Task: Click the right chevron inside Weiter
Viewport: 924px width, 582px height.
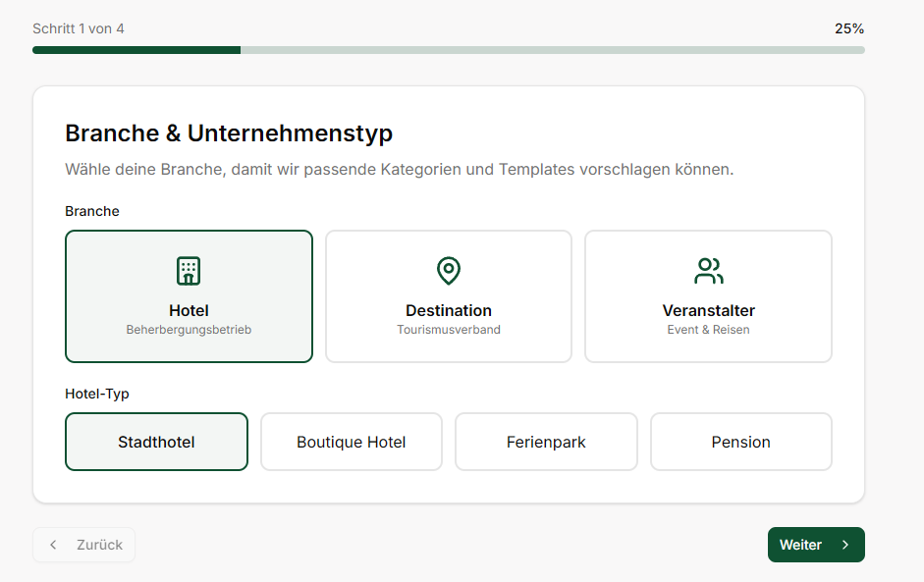Action: click(844, 545)
